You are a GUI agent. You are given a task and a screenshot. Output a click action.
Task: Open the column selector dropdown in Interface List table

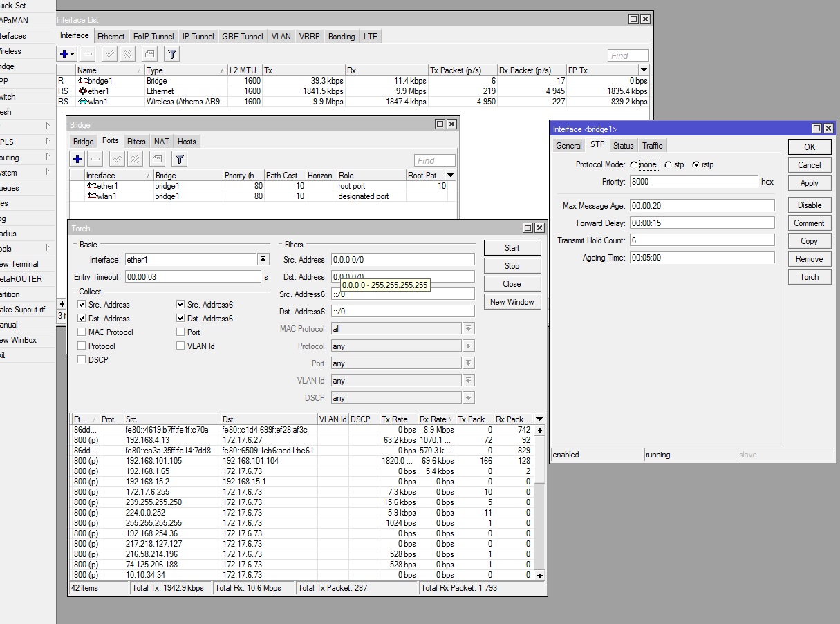tap(644, 70)
